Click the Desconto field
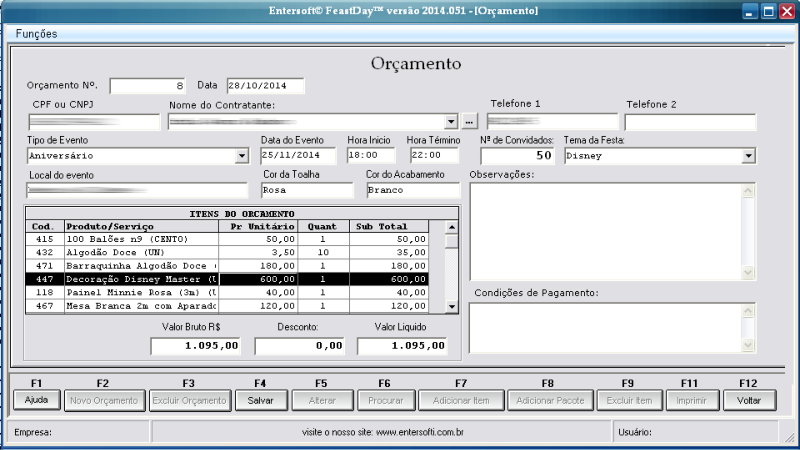The width and height of the screenshot is (800, 450). coord(300,346)
